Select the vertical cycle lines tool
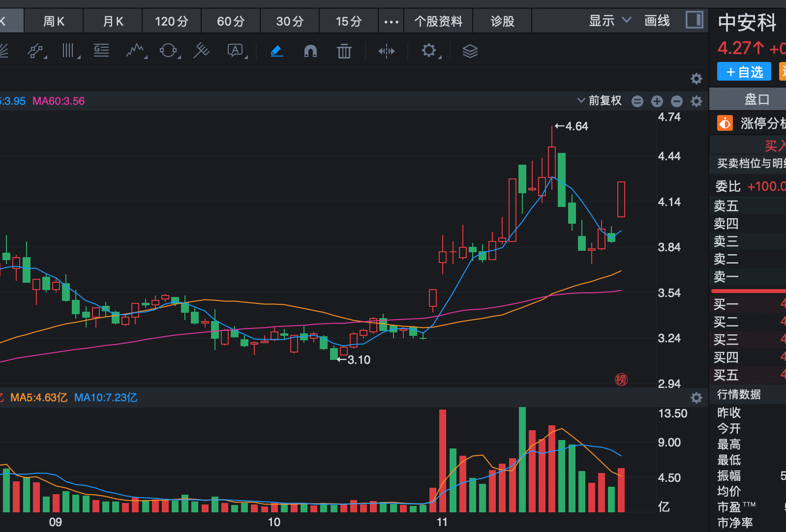 [69, 51]
